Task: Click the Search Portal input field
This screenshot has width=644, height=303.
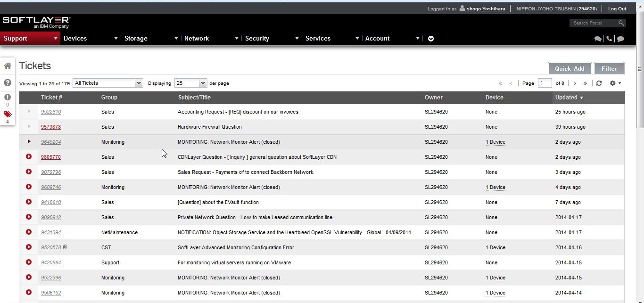Action: coord(593,23)
